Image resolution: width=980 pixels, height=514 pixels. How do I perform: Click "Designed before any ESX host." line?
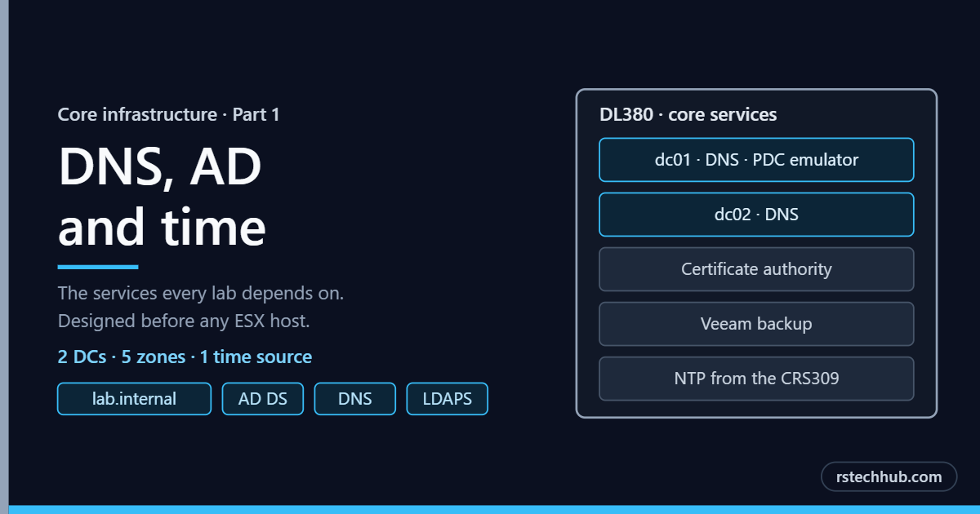point(184,321)
